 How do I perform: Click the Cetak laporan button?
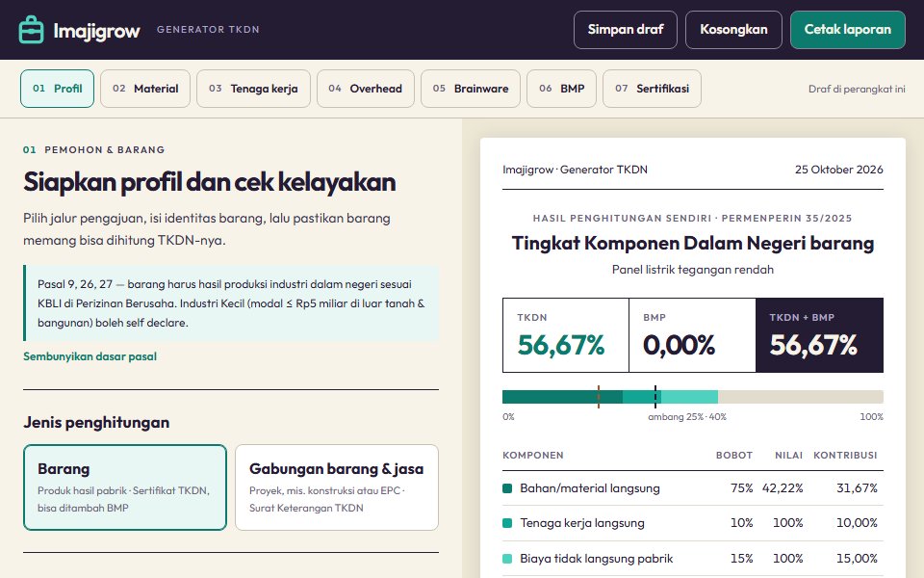(x=847, y=30)
